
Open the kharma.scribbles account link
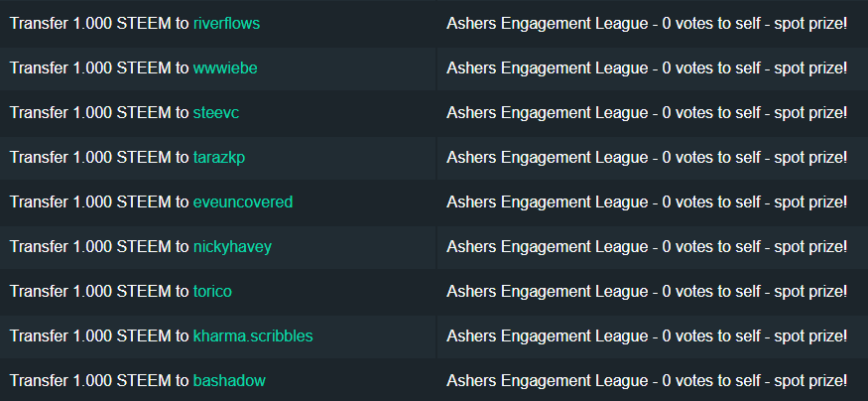pyautogui.click(x=253, y=336)
